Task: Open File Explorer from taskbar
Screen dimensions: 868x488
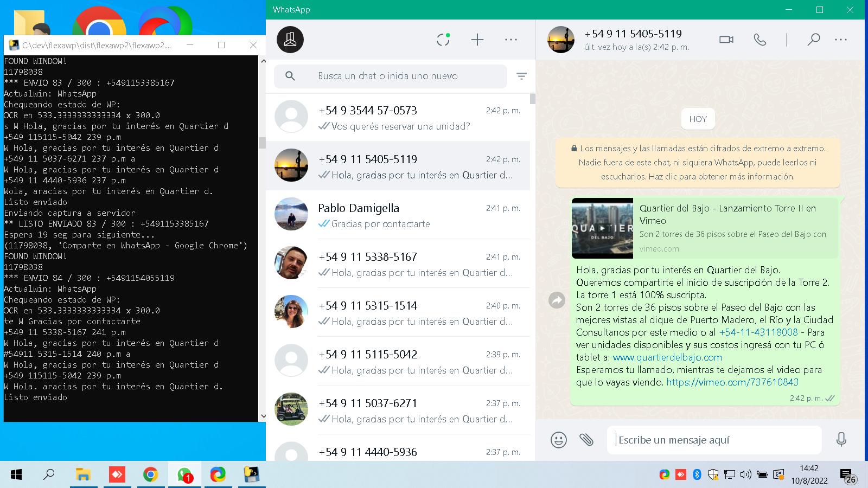Action: pos(83,475)
